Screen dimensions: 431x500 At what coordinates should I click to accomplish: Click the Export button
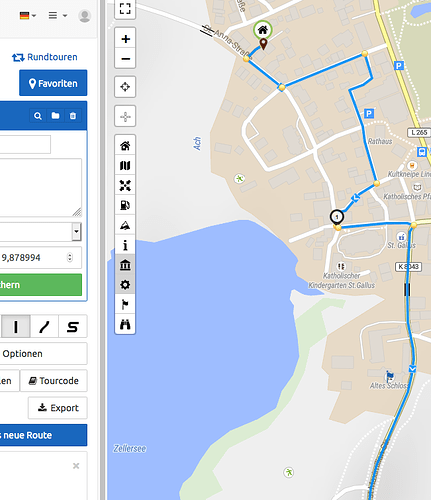pos(58,408)
